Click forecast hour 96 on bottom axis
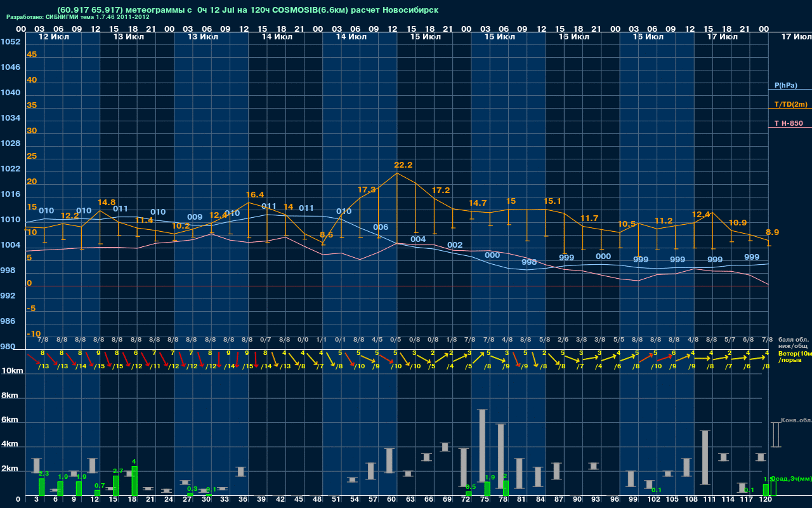This screenshot has height=508, width=812. (x=615, y=500)
